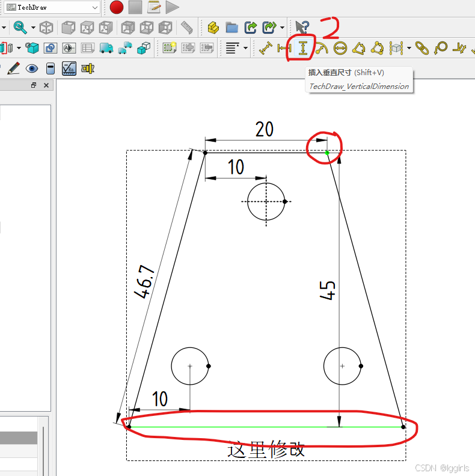The width and height of the screenshot is (475, 476).
Task: Toggle the eye show-all edges icon
Action: pyautogui.click(x=32, y=69)
